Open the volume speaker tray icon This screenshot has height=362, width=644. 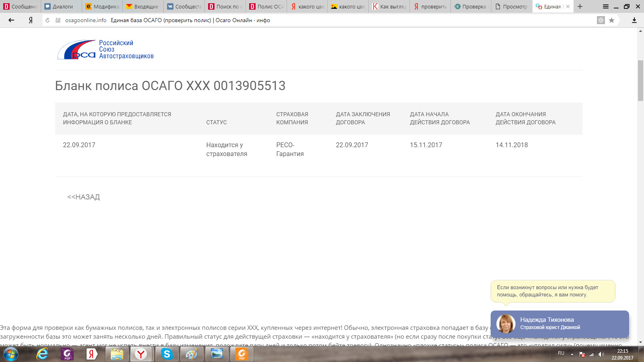[x=601, y=354]
